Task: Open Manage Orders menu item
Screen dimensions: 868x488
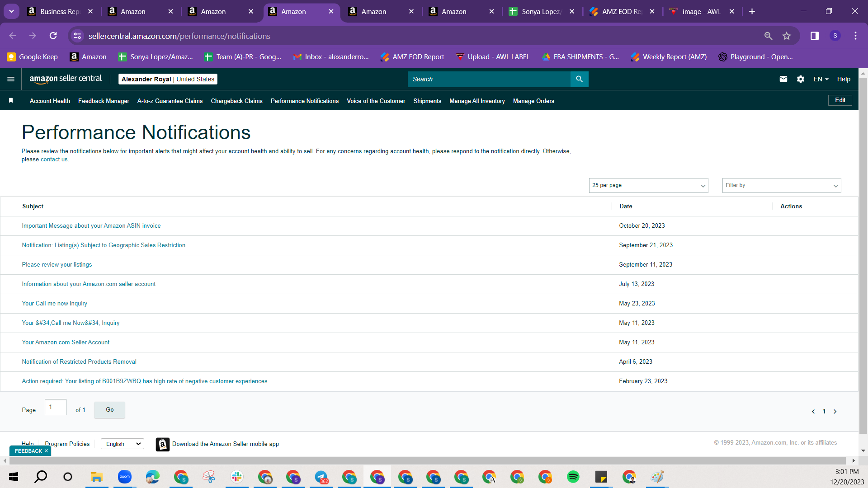Action: point(533,101)
